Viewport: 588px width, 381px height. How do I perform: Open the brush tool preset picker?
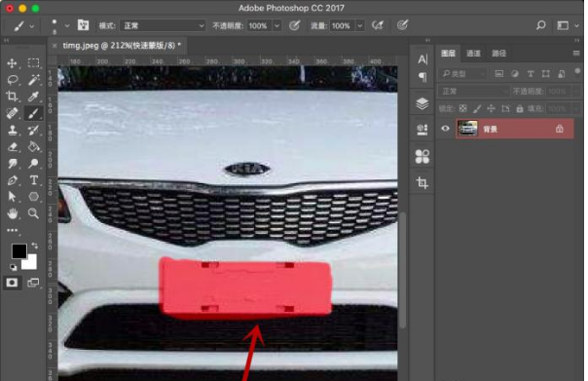click(22, 26)
